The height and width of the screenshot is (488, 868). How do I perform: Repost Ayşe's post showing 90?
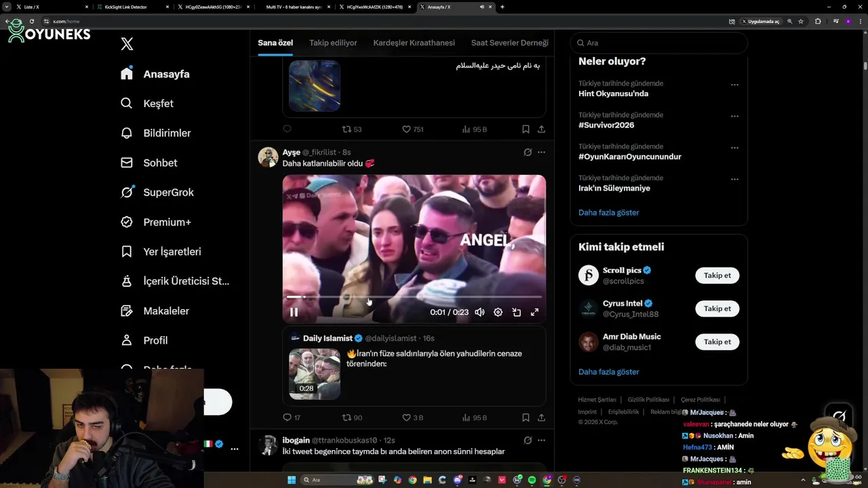point(352,418)
